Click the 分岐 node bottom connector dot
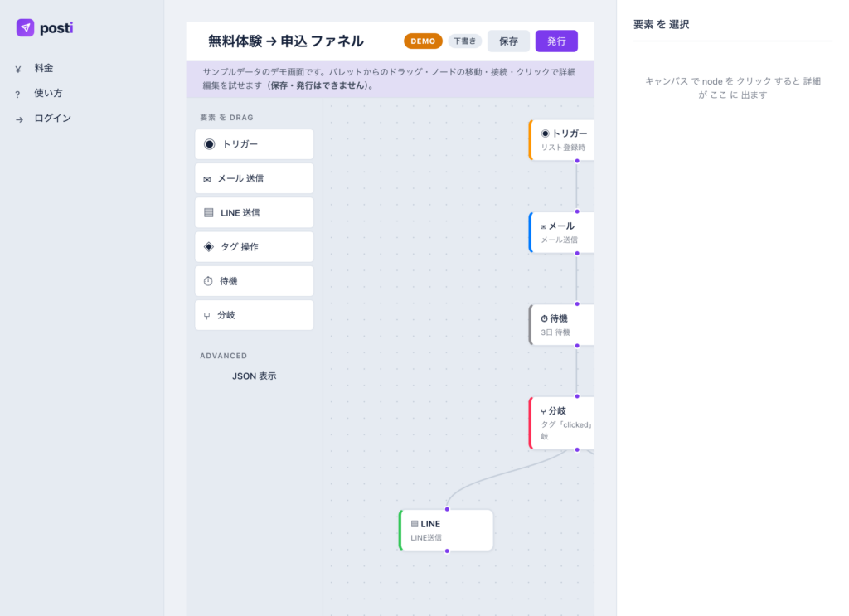Image resolution: width=849 pixels, height=616 pixels. (577, 450)
